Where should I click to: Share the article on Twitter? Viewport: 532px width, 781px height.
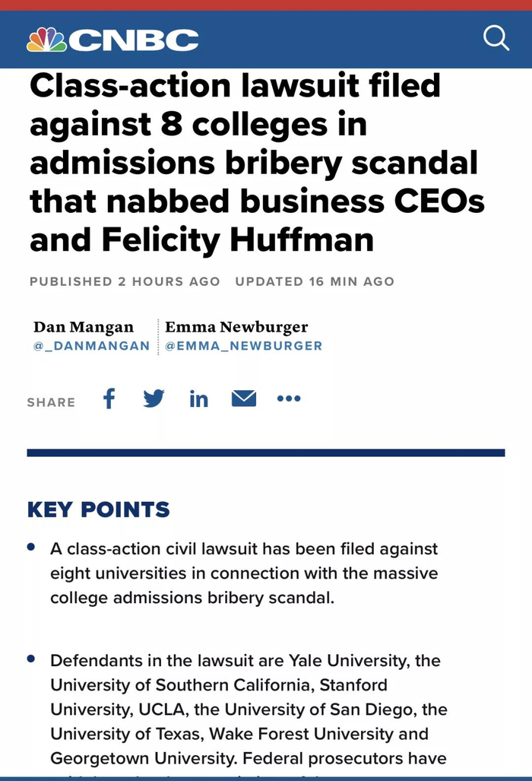coord(154,398)
